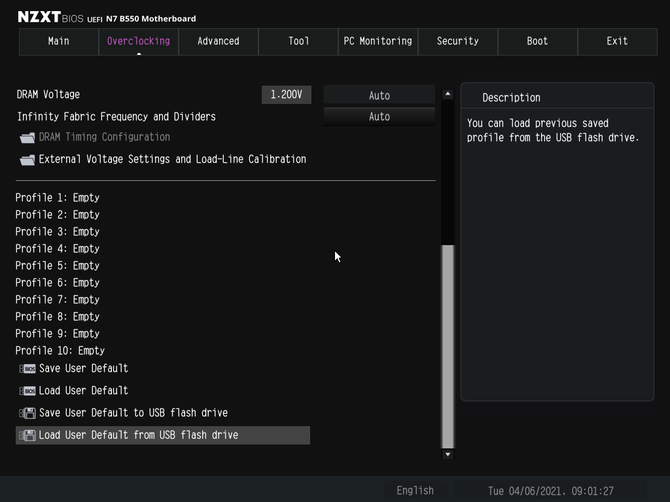Click the DRAM Voltage label
Screen dimensions: 670x502
tap(48, 94)
